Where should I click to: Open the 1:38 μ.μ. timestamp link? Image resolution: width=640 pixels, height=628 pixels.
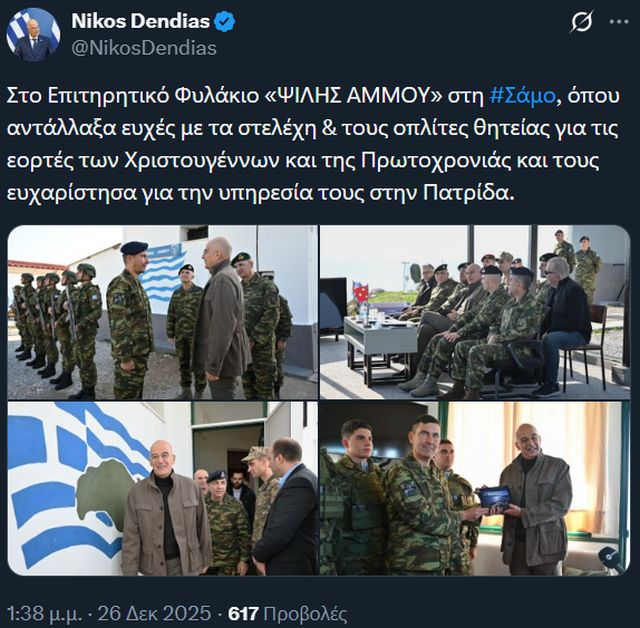pyautogui.click(x=44, y=614)
